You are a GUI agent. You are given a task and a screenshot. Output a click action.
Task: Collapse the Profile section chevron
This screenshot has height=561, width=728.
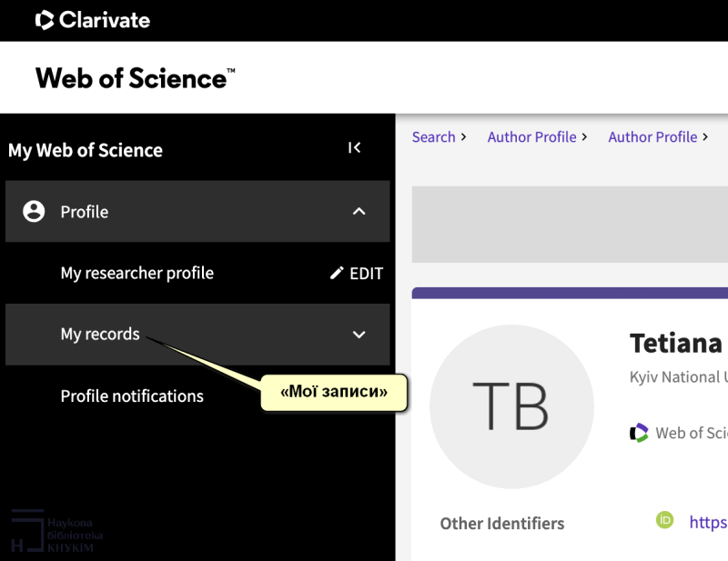tap(359, 212)
